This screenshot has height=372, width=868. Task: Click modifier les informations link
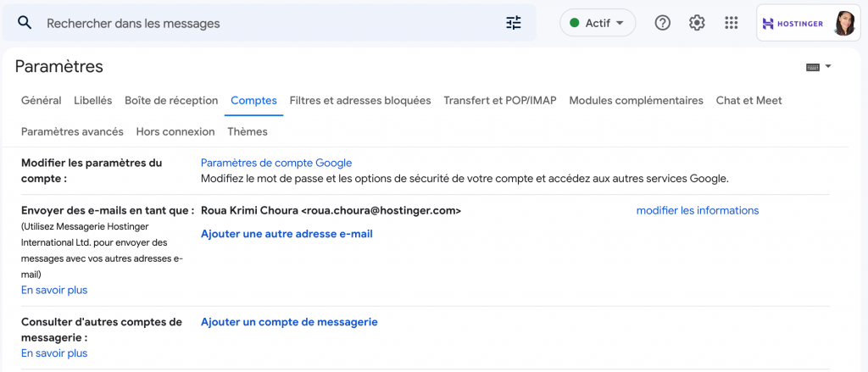698,210
